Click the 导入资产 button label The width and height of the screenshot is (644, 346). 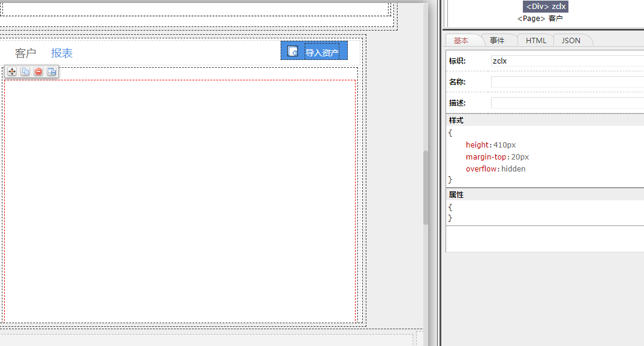pyautogui.click(x=322, y=53)
